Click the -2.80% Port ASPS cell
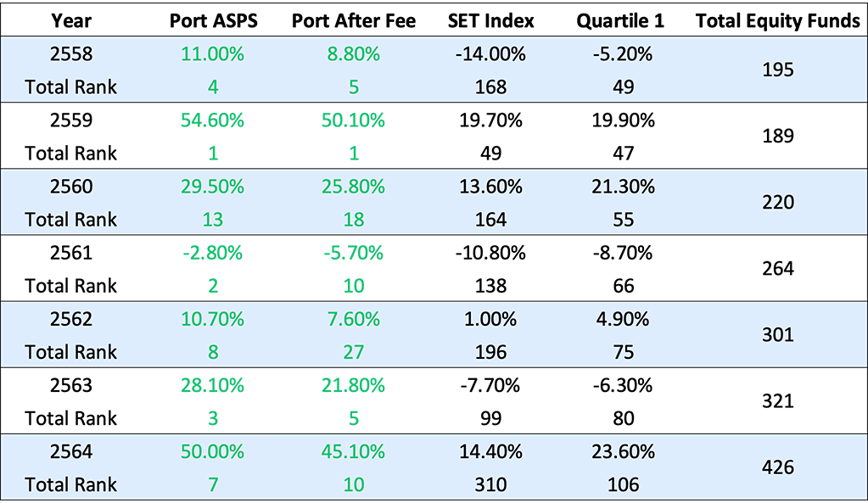The height and width of the screenshot is (503, 868). click(212, 253)
